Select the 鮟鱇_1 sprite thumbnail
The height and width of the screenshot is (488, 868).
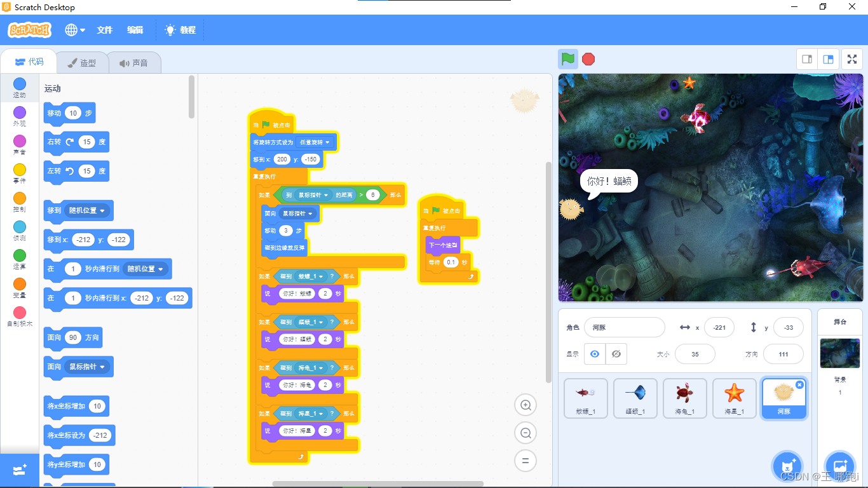[x=586, y=398]
